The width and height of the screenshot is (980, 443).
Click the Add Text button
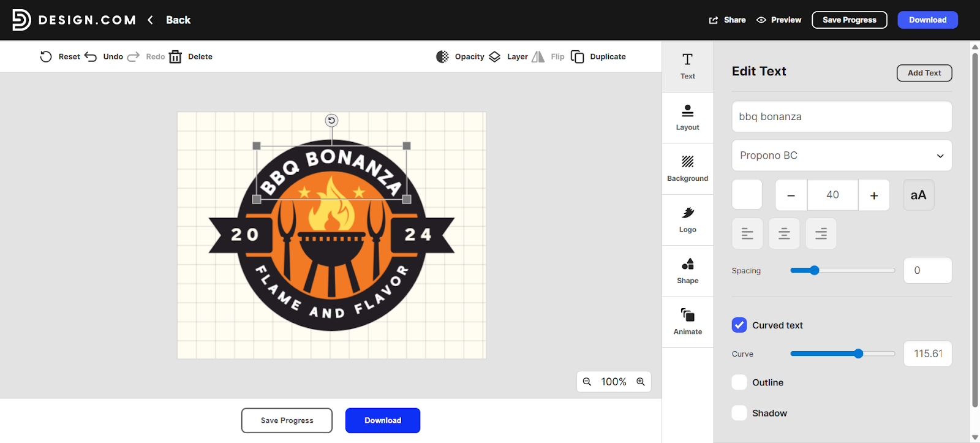click(924, 73)
